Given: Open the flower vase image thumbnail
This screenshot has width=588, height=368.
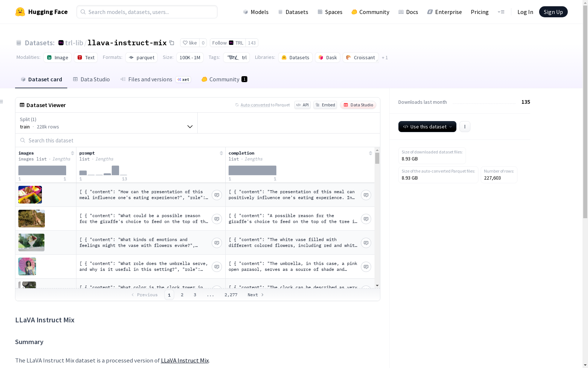Looking at the screenshot, I should [x=31, y=243].
